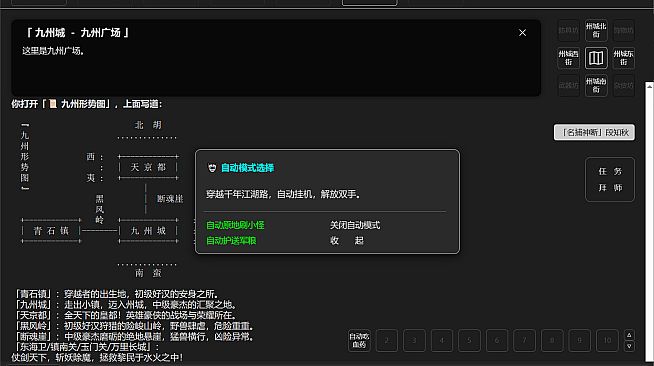Screen dimensions: 654x366
Task: Click 北胡 label above the map
Action: tap(148, 125)
